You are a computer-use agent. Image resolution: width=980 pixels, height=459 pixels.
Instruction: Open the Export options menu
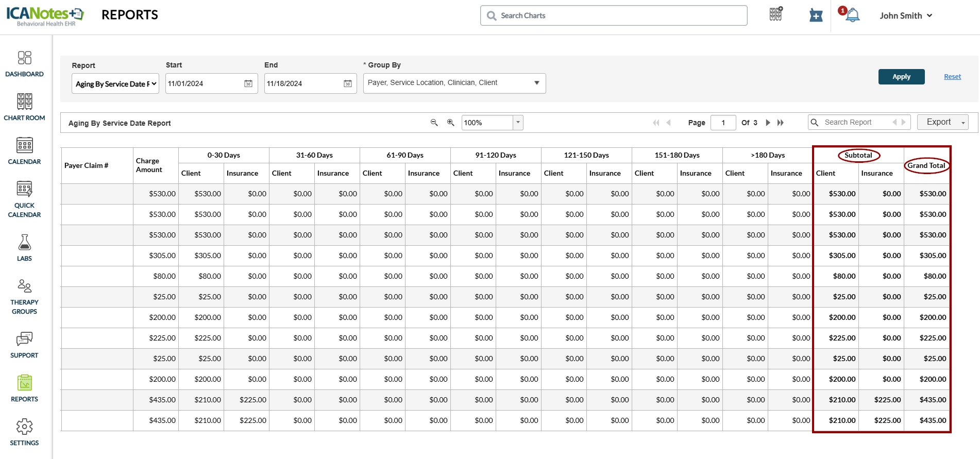pyautogui.click(x=944, y=122)
